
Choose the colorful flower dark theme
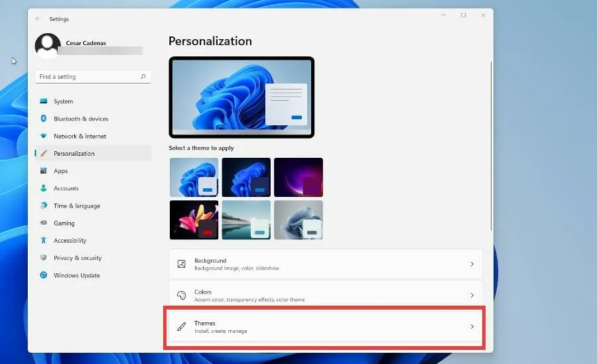pos(194,219)
